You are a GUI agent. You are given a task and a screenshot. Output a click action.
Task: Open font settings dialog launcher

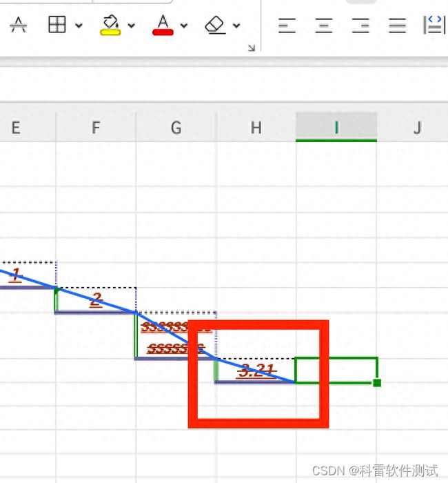[x=252, y=48]
